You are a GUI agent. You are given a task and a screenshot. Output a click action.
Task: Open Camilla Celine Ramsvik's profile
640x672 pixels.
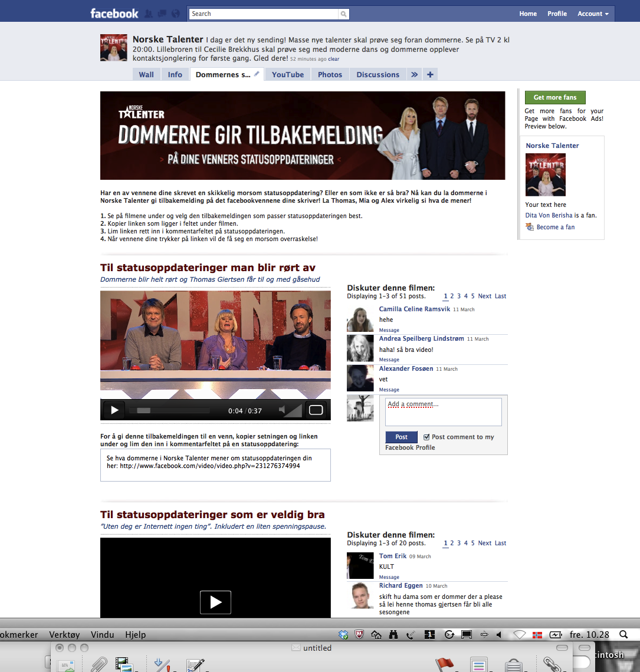coord(415,309)
